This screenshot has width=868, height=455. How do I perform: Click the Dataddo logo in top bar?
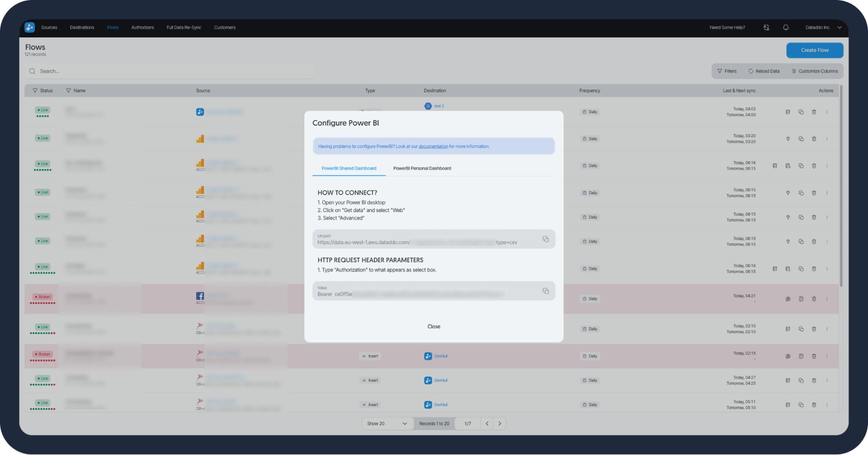coord(30,27)
